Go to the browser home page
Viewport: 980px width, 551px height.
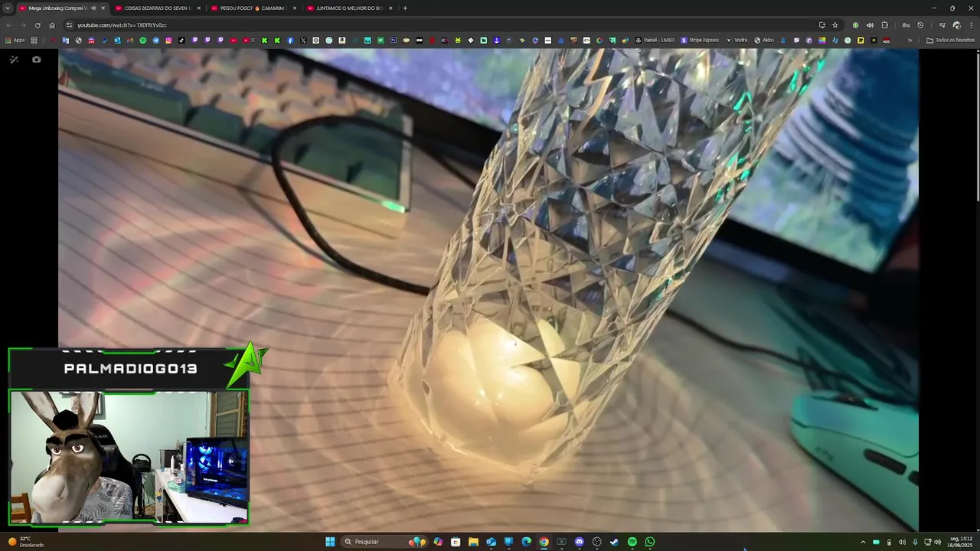coord(52,25)
